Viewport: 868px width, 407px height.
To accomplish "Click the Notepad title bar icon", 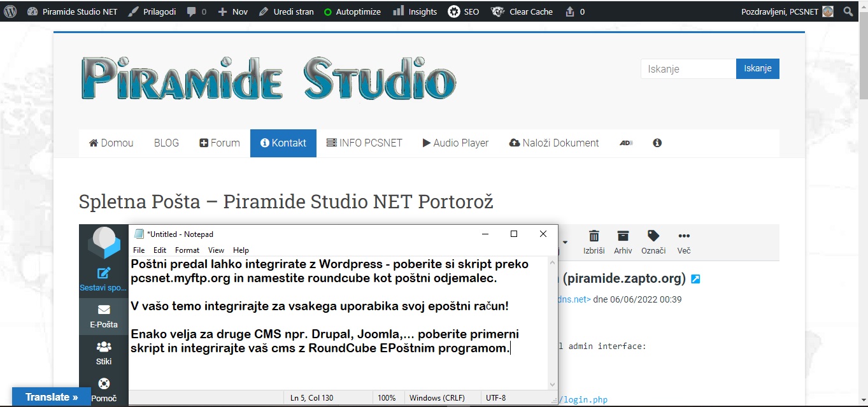I will (x=139, y=234).
